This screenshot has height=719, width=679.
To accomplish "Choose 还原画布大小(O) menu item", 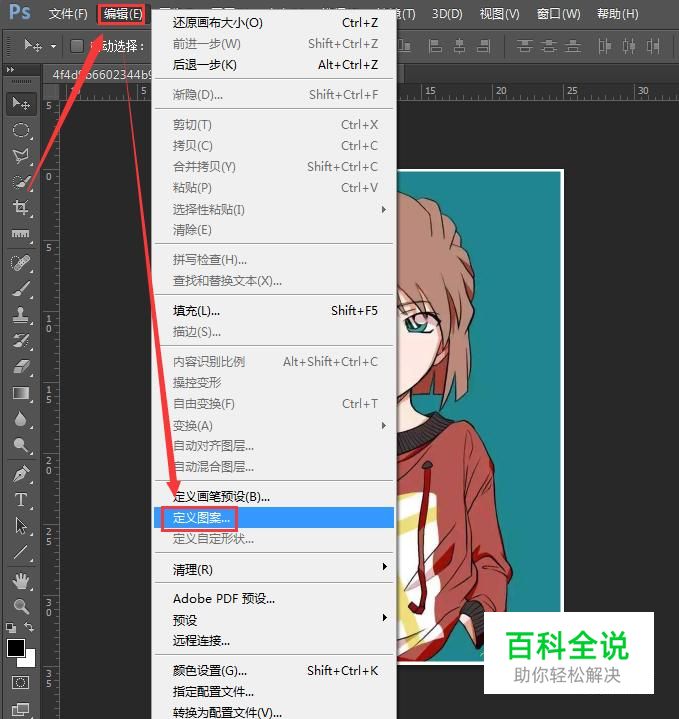I will [275, 22].
